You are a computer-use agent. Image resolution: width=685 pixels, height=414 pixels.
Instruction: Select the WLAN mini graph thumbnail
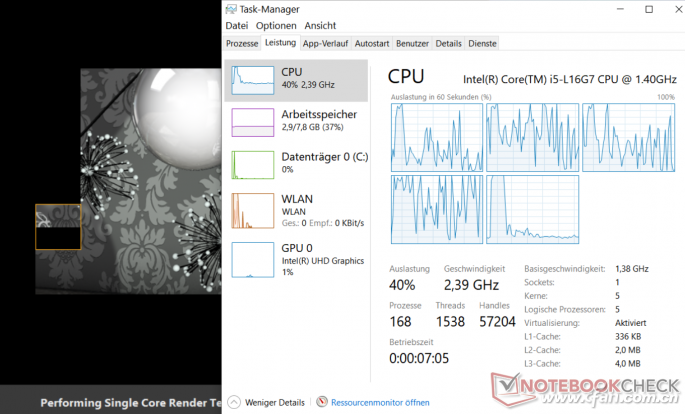click(253, 211)
